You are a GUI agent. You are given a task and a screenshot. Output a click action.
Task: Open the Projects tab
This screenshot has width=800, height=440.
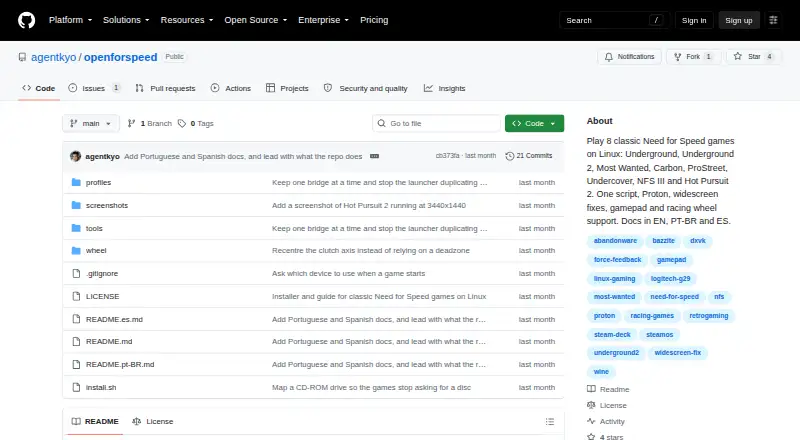click(287, 88)
